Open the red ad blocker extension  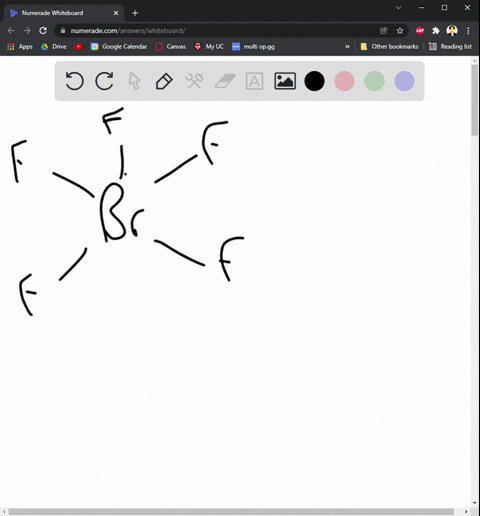[420, 31]
